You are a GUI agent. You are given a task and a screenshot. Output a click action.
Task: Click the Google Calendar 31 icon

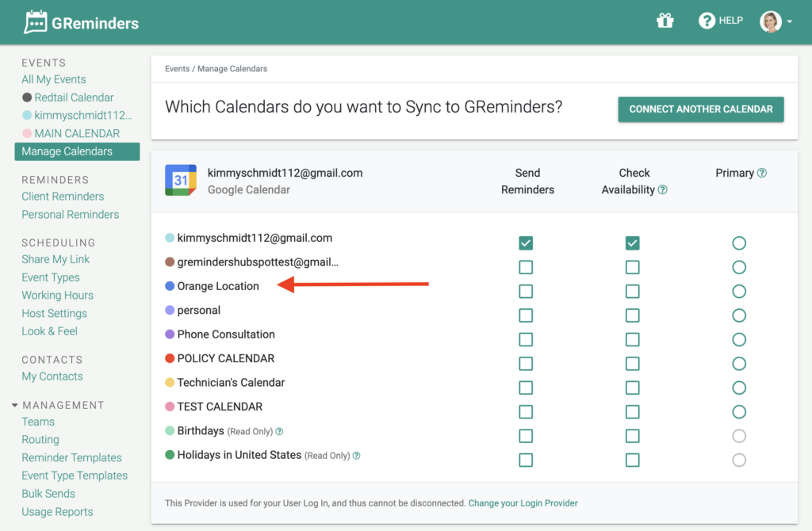pyautogui.click(x=181, y=180)
